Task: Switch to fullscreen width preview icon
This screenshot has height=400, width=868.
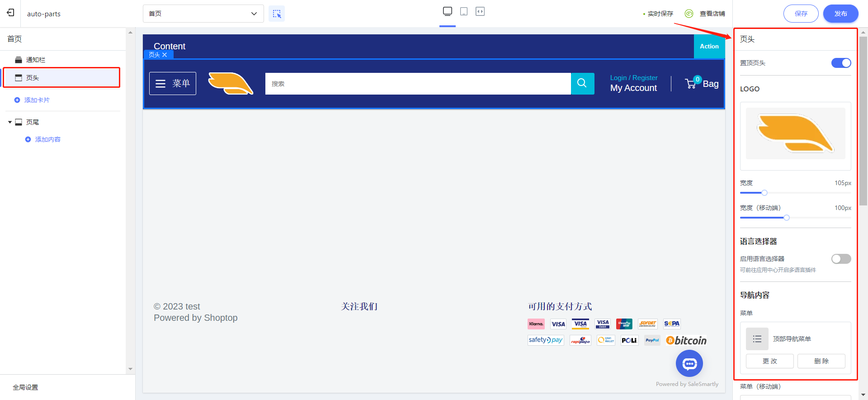Action: 480,11
